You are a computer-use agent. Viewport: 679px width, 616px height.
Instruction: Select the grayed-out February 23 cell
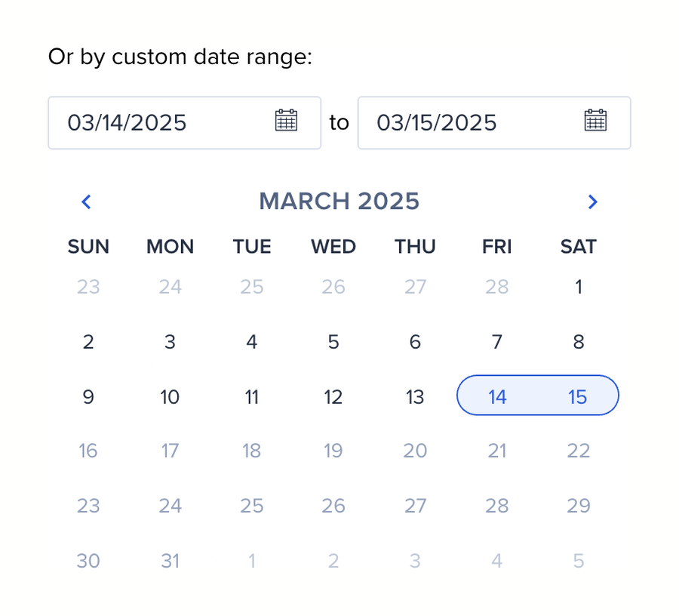click(88, 287)
